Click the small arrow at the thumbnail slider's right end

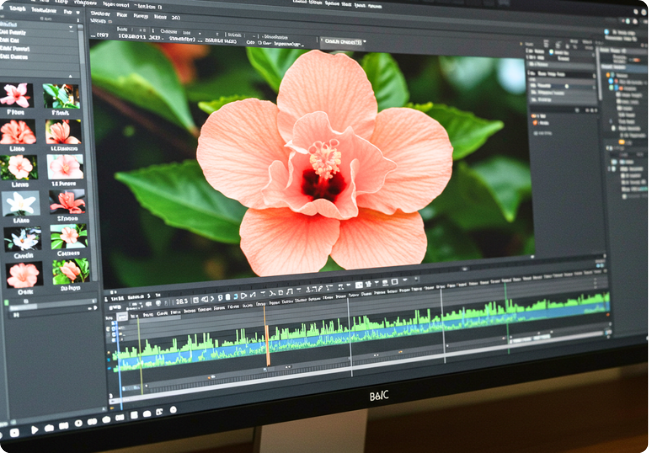[x=95, y=308]
